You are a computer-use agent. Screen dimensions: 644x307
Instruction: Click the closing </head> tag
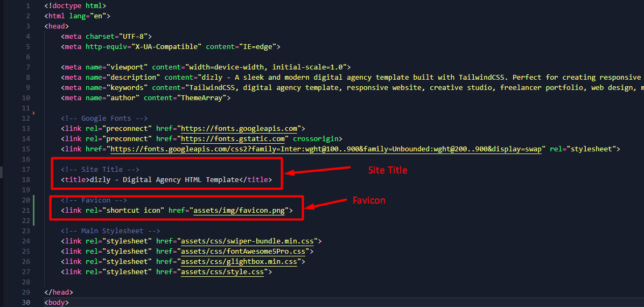pyautogui.click(x=59, y=292)
